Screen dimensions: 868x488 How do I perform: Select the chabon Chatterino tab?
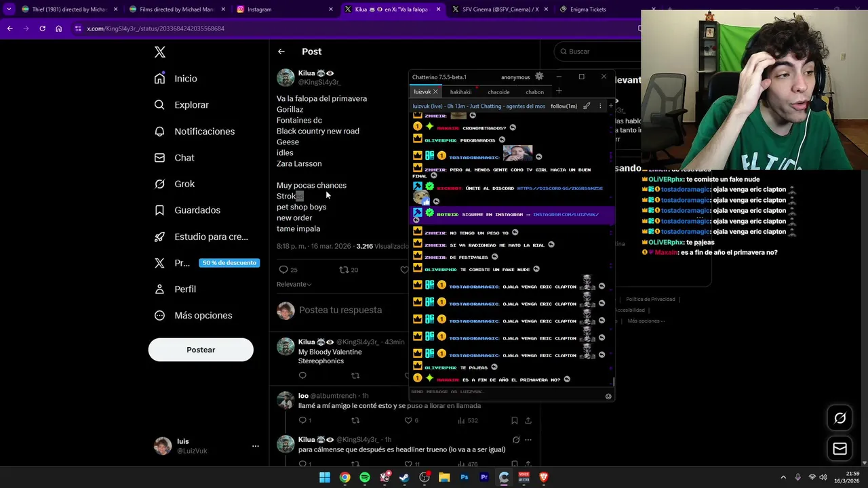(534, 92)
